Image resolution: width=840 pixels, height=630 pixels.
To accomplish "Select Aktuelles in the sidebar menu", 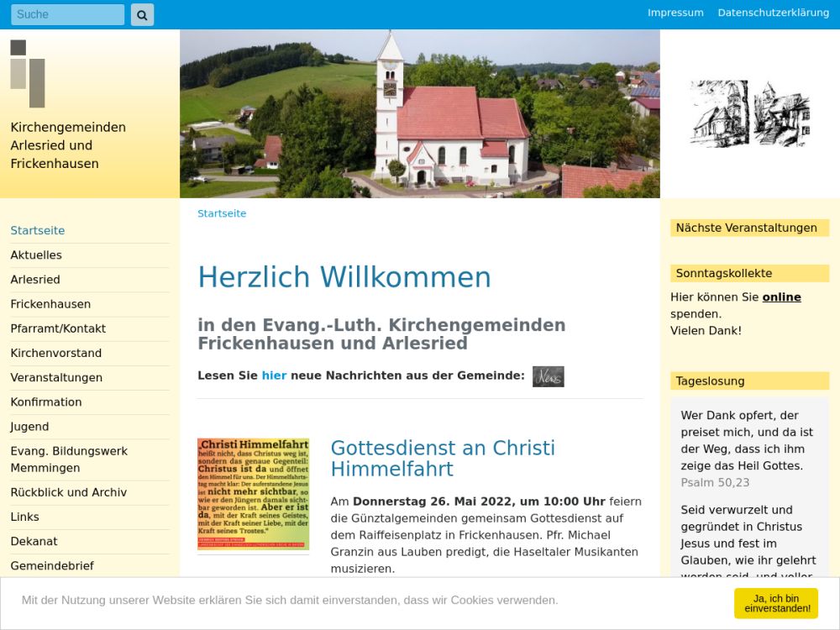I will click(36, 255).
